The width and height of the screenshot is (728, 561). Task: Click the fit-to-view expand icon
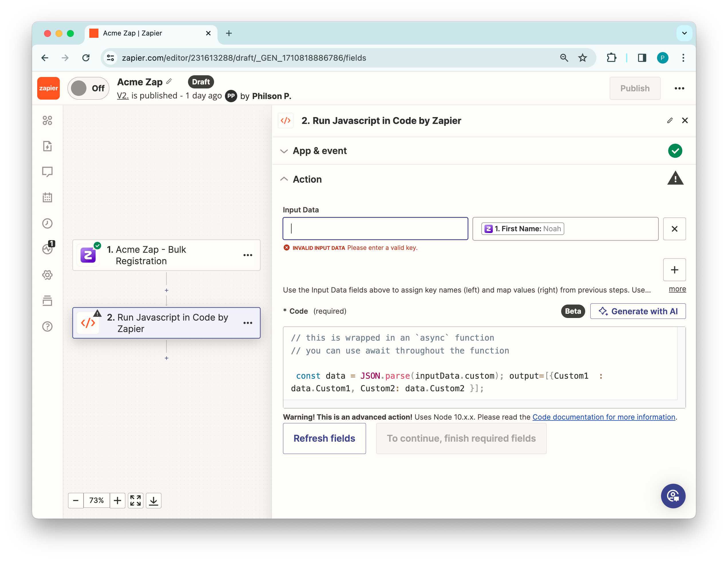[x=135, y=500]
